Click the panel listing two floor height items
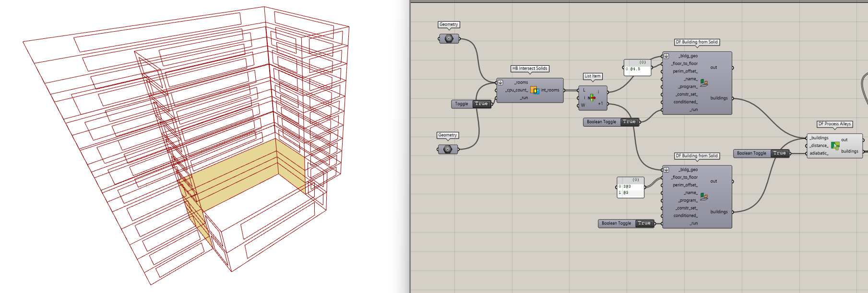The image size is (868, 293). click(630, 189)
